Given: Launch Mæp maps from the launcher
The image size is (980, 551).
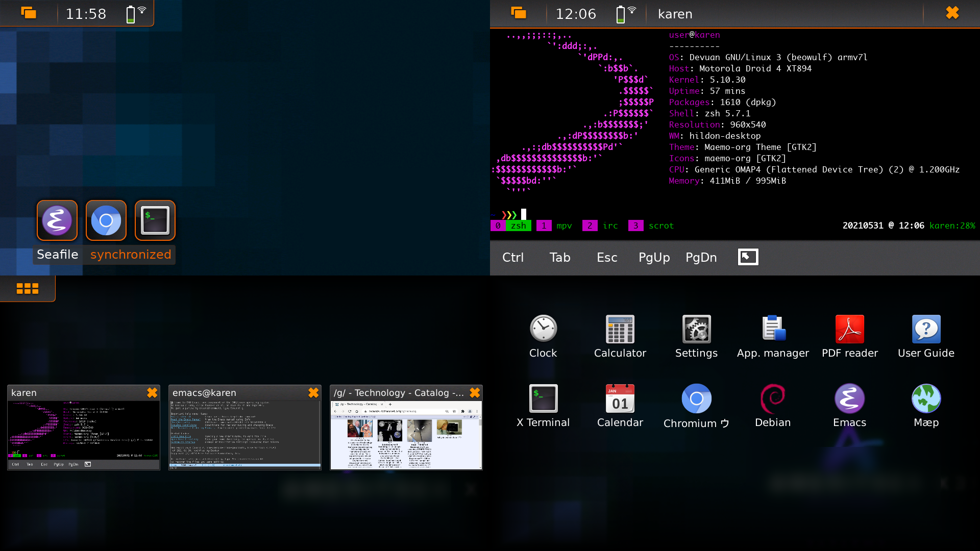Looking at the screenshot, I should [926, 406].
